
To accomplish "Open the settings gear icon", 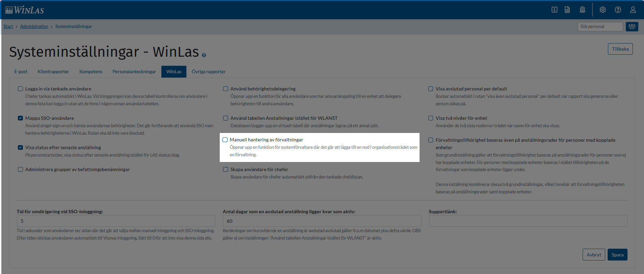I will tap(603, 10).
